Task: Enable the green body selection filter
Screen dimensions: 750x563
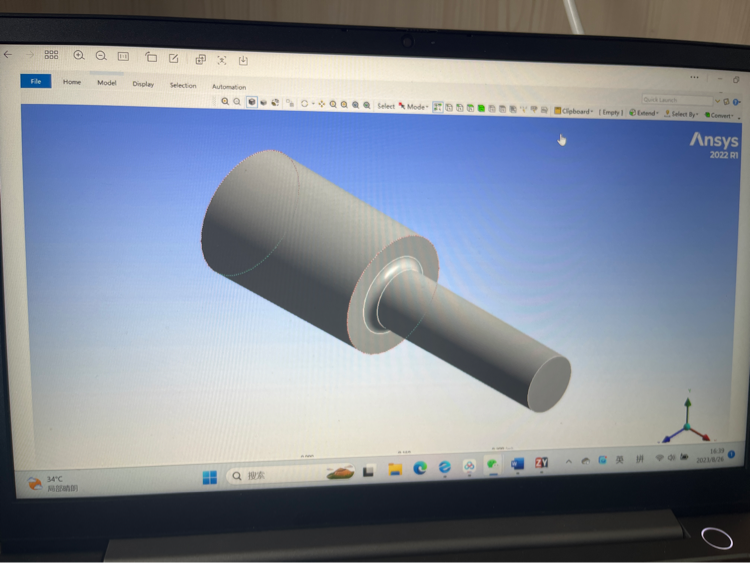Action: coord(481,109)
